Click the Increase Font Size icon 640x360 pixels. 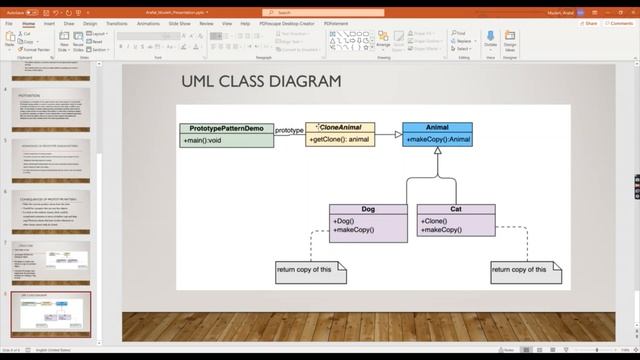[x=184, y=36]
